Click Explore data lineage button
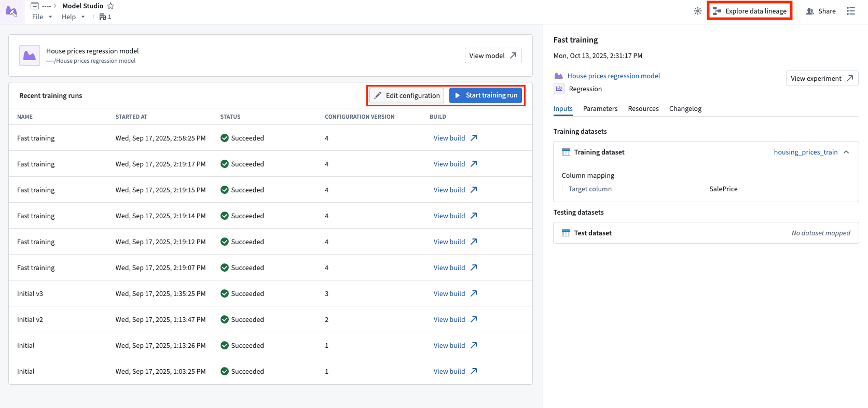 [x=750, y=11]
